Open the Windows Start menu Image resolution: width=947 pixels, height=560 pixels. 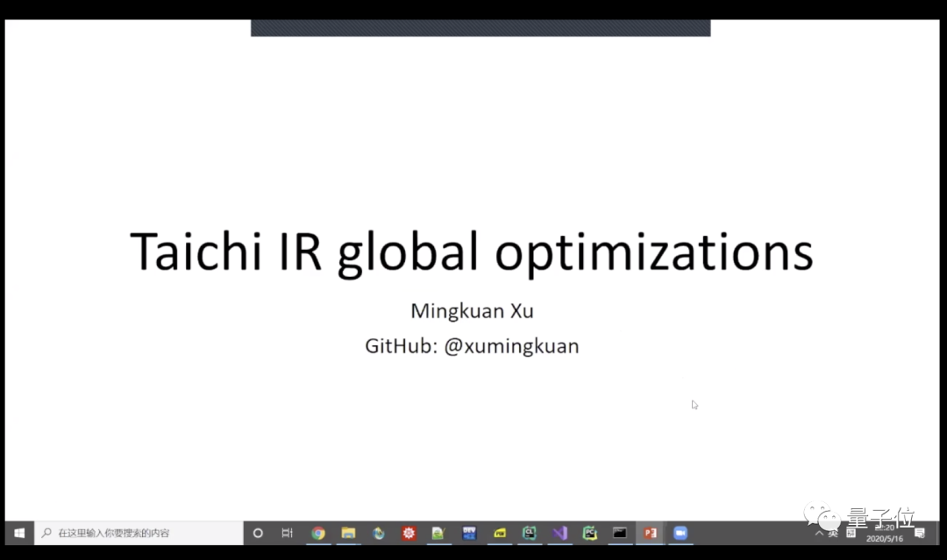(19, 533)
